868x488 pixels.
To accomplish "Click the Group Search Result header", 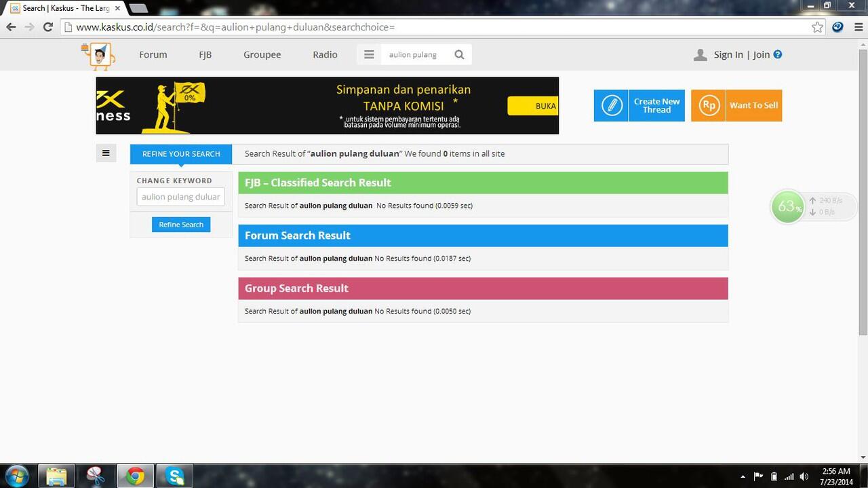I will point(483,288).
